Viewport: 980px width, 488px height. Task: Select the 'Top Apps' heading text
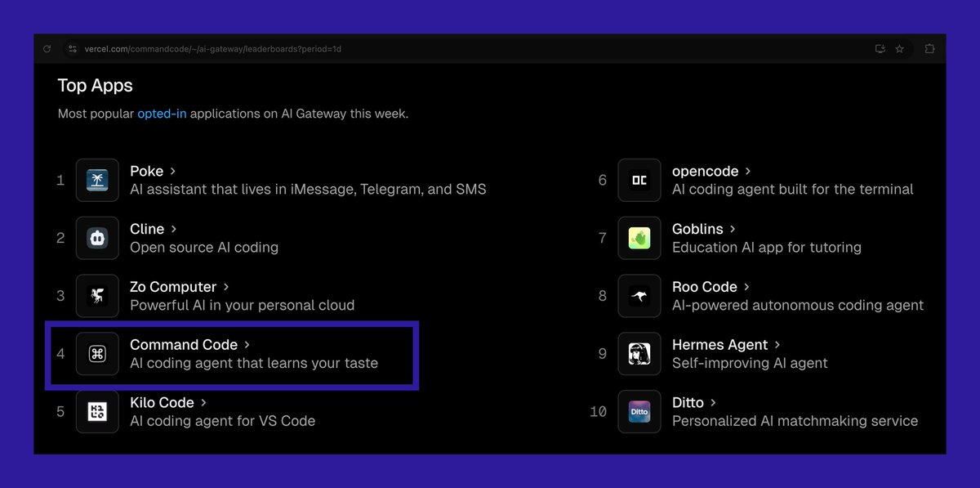coord(95,86)
